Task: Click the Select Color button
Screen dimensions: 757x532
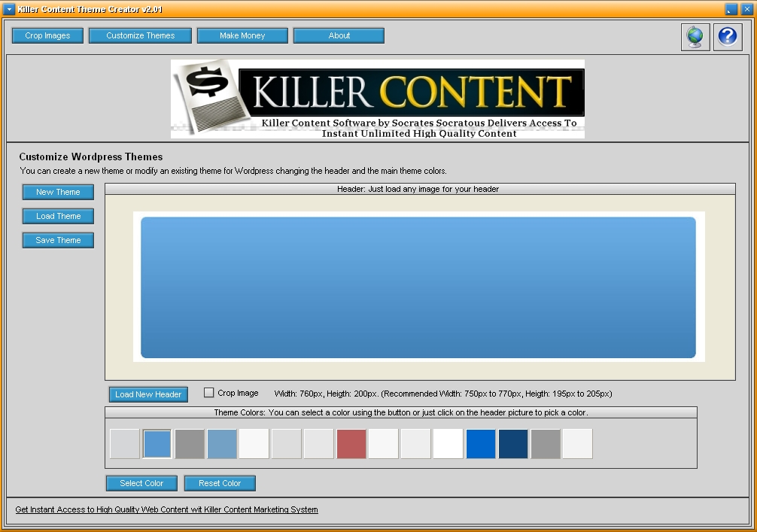Action: [x=141, y=483]
